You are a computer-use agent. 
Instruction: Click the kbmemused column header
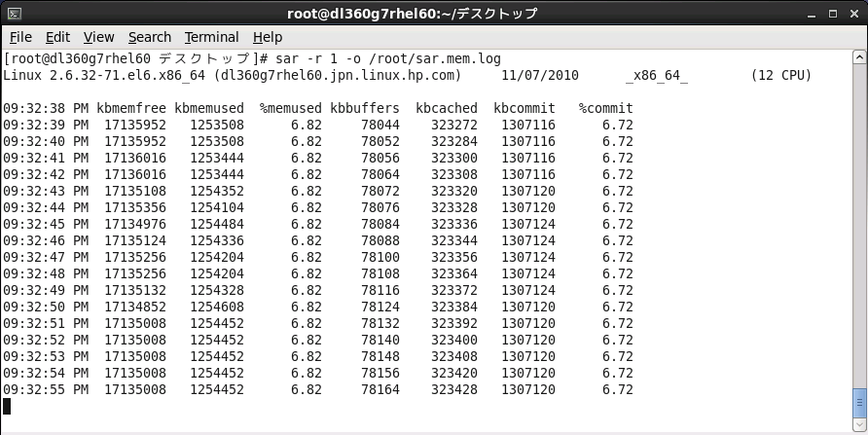point(209,108)
